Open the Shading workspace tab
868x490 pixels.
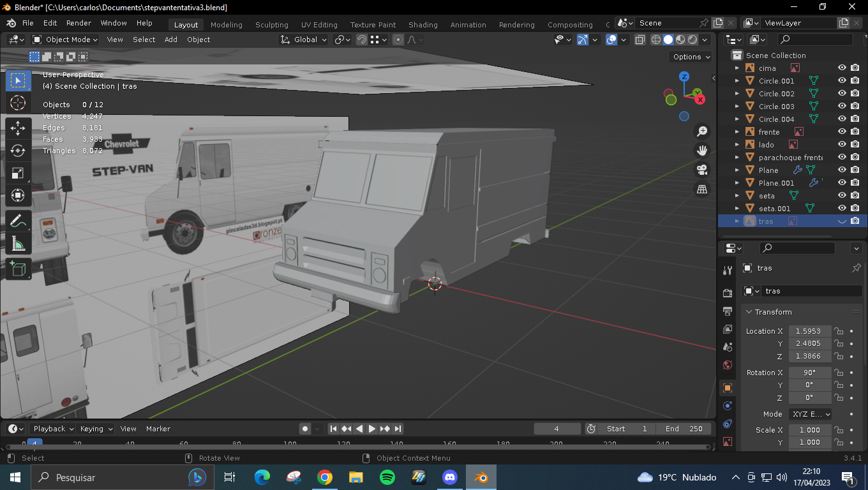pos(423,25)
